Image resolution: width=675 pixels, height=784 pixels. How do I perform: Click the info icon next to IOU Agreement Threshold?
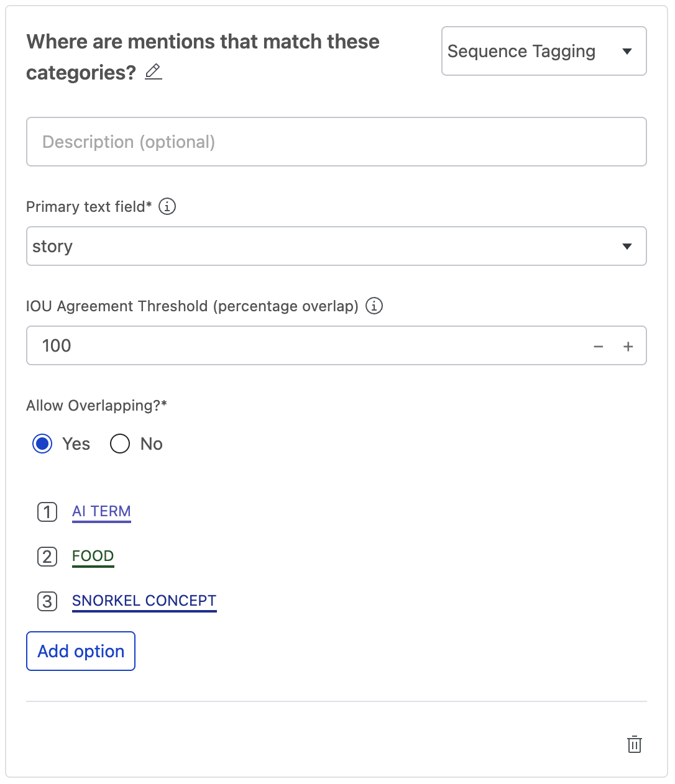click(x=374, y=306)
